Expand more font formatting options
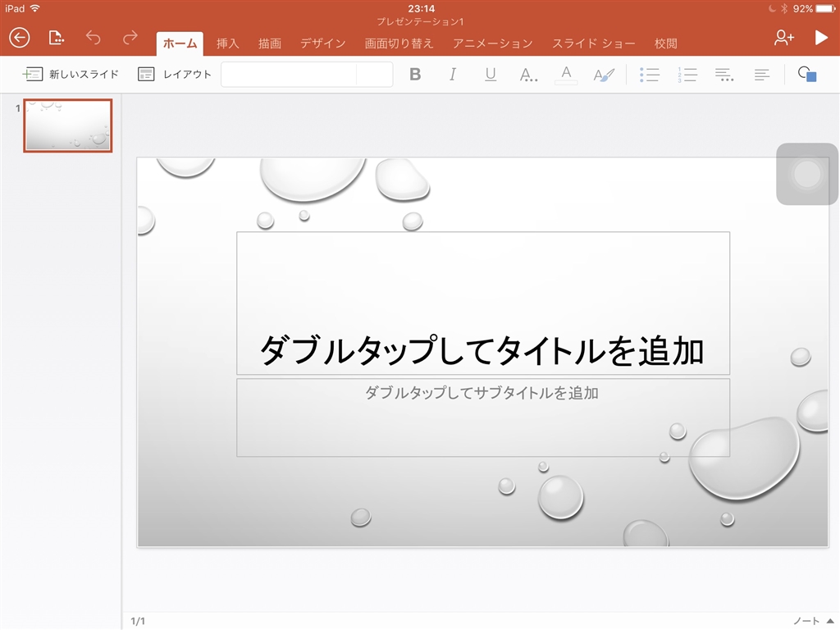840x630 pixels. [529, 75]
